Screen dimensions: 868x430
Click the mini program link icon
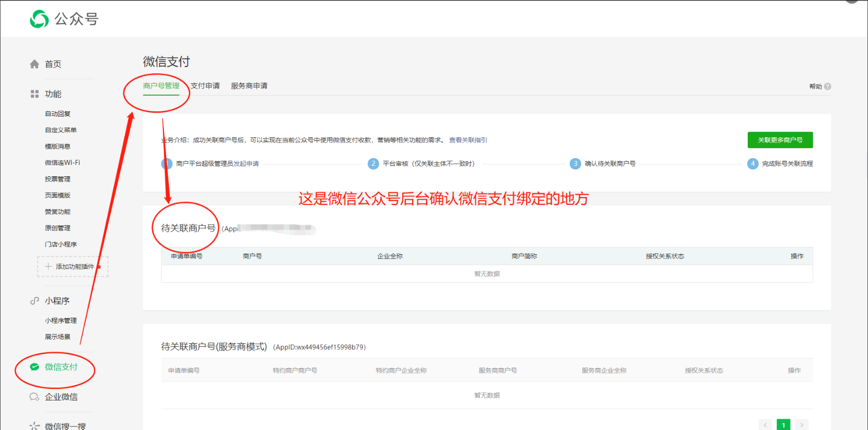pyautogui.click(x=34, y=301)
